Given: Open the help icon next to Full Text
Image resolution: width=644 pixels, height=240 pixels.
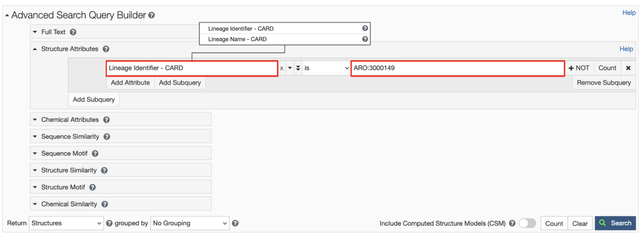Looking at the screenshot, I should (x=73, y=32).
